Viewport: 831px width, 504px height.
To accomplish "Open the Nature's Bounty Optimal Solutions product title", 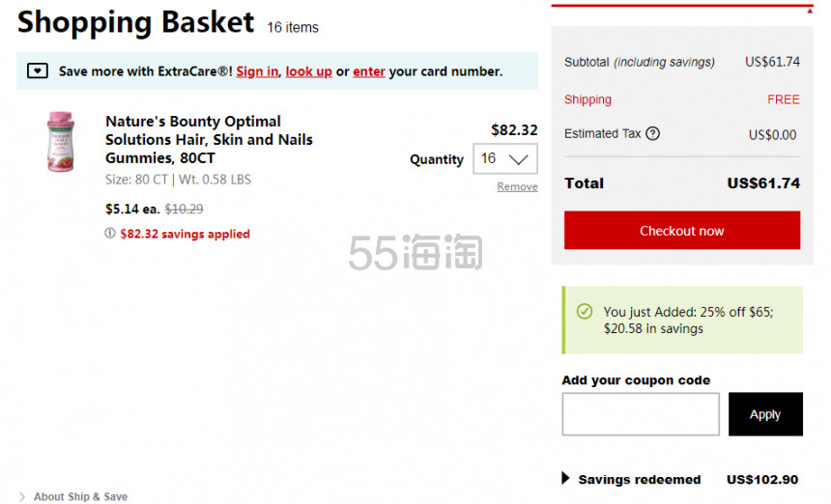I will point(209,140).
